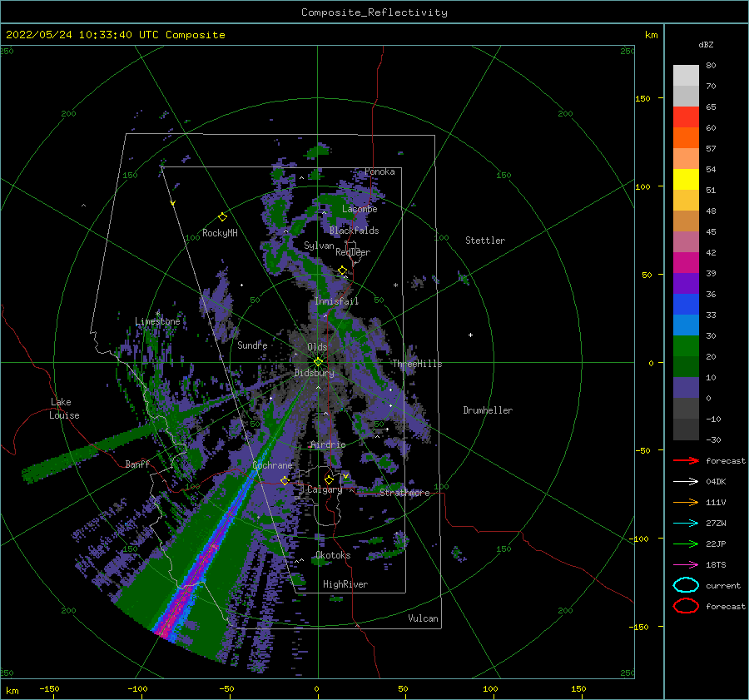Click the Cochrane label
The height and width of the screenshot is (700, 749).
coord(272,465)
